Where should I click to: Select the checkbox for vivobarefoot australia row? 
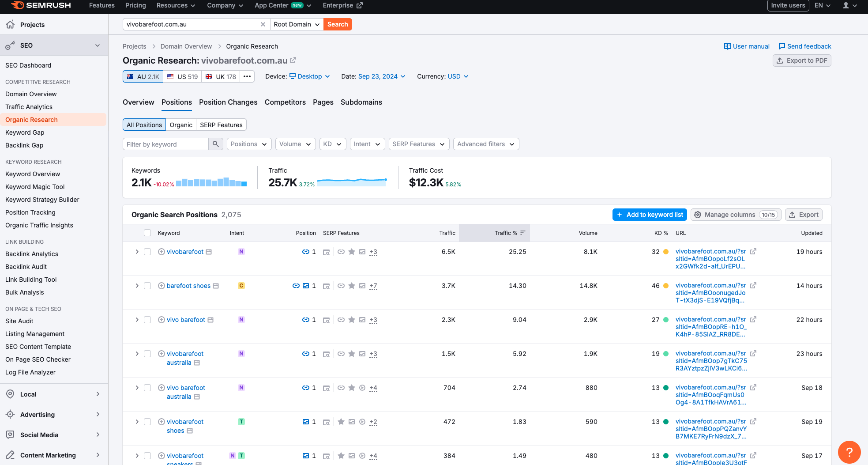coord(147,354)
